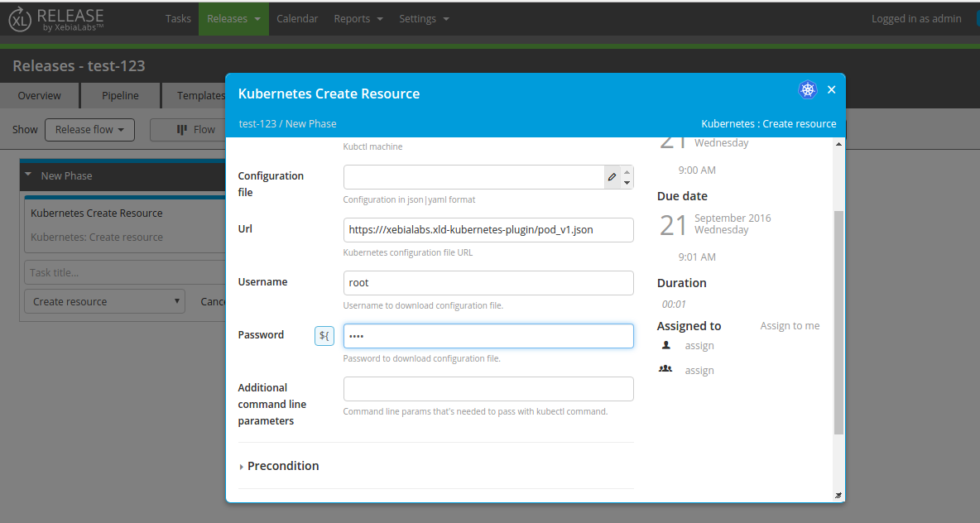Click the team assign link

tap(699, 371)
